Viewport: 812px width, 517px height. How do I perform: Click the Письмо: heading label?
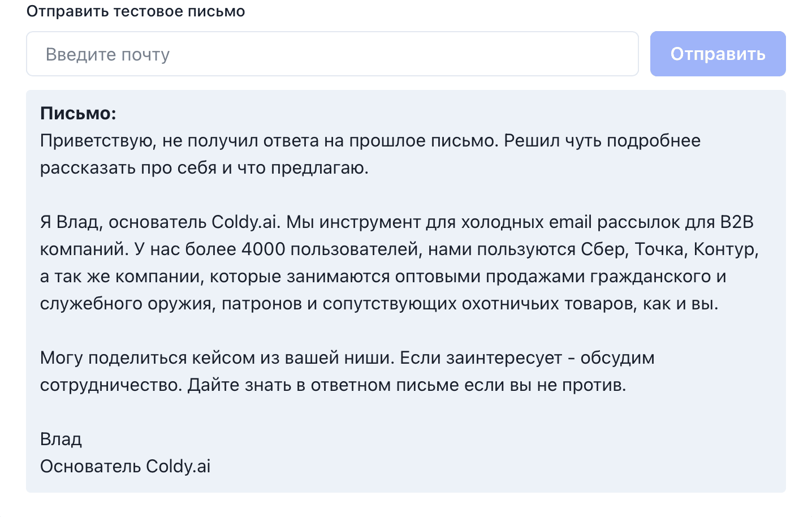coord(77,113)
